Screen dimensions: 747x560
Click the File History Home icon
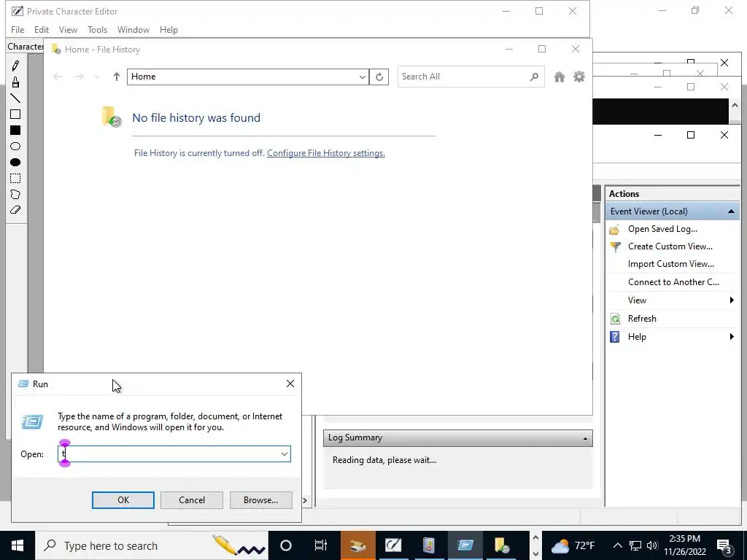(560, 77)
